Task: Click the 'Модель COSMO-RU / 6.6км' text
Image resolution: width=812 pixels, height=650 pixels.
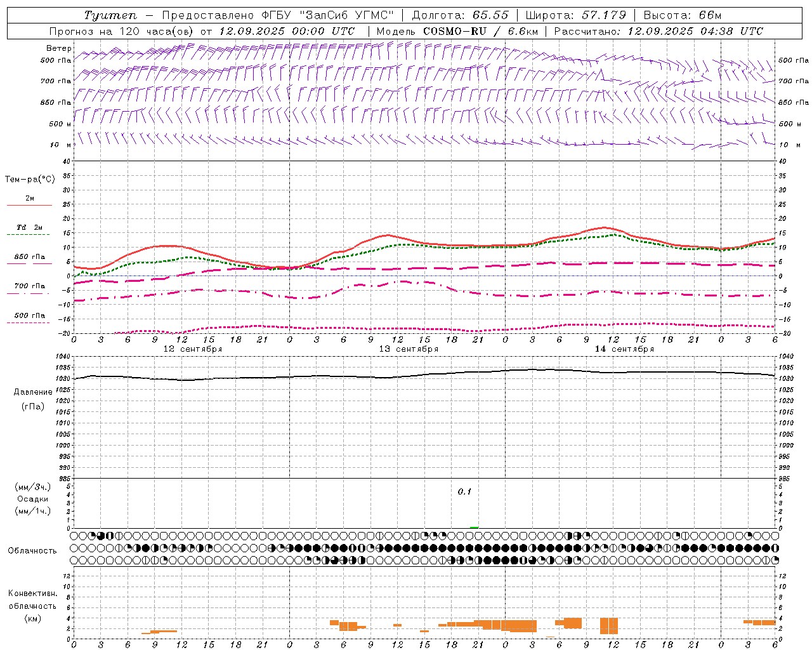Action: click(457, 31)
